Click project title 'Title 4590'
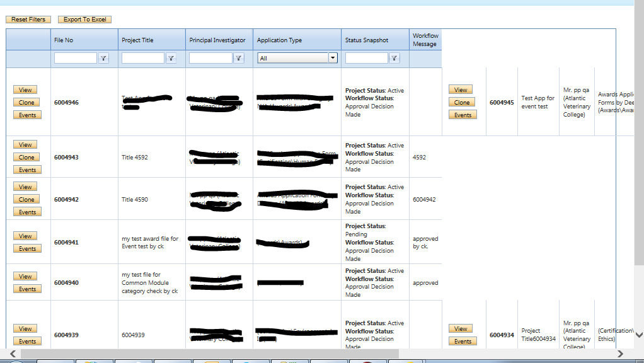Screen dimensions: 644x363 (x=135, y=200)
